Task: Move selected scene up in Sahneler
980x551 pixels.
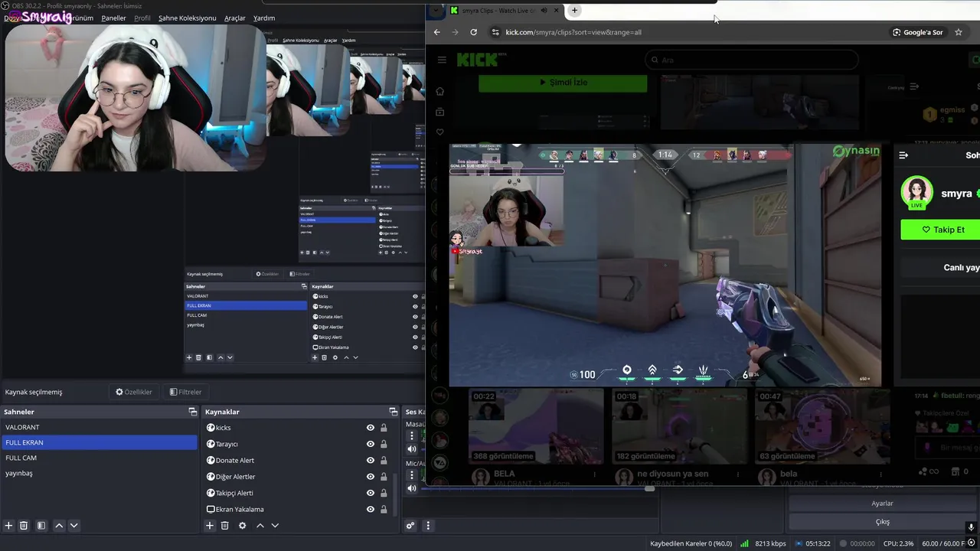Action: [59, 526]
